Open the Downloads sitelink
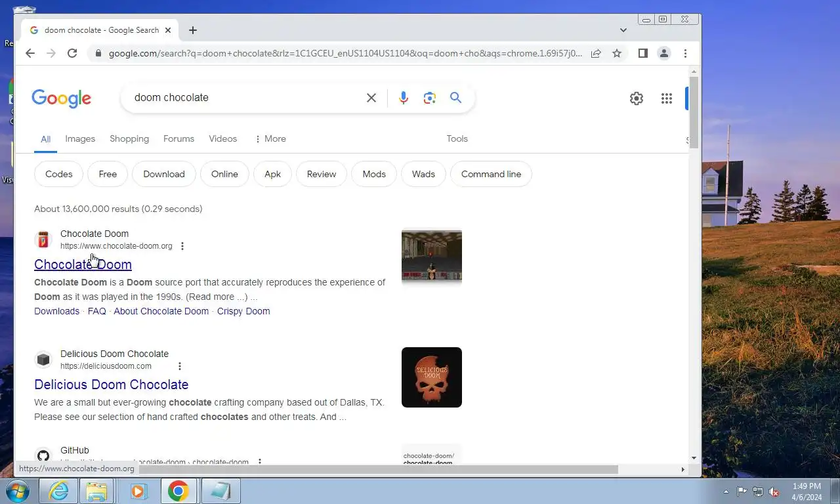This screenshot has height=504, width=840. tap(56, 311)
